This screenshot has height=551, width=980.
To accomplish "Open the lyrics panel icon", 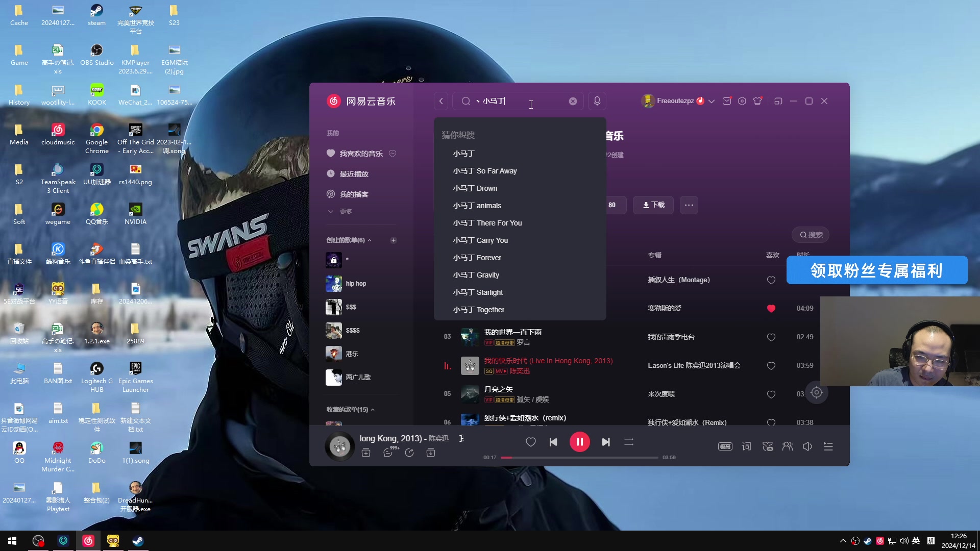I will 746,446.
